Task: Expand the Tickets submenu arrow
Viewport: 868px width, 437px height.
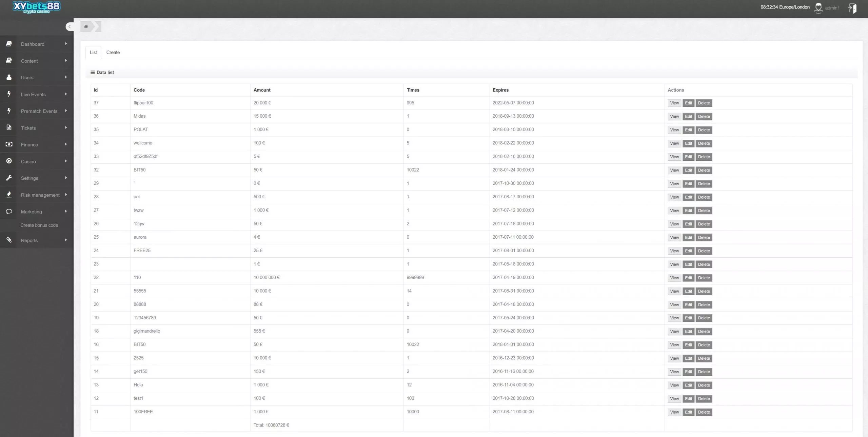Action: 66,127
